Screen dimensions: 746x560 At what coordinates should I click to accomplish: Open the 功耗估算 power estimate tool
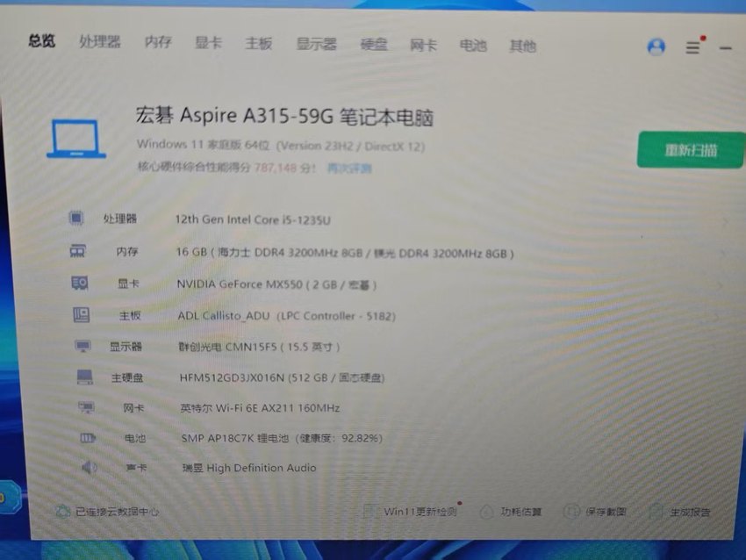click(521, 512)
